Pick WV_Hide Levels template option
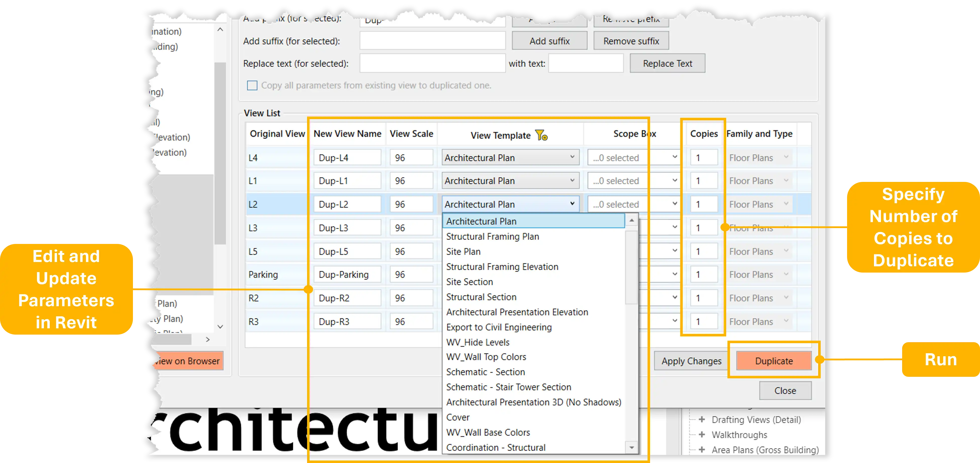The height and width of the screenshot is (463, 980). (x=477, y=342)
